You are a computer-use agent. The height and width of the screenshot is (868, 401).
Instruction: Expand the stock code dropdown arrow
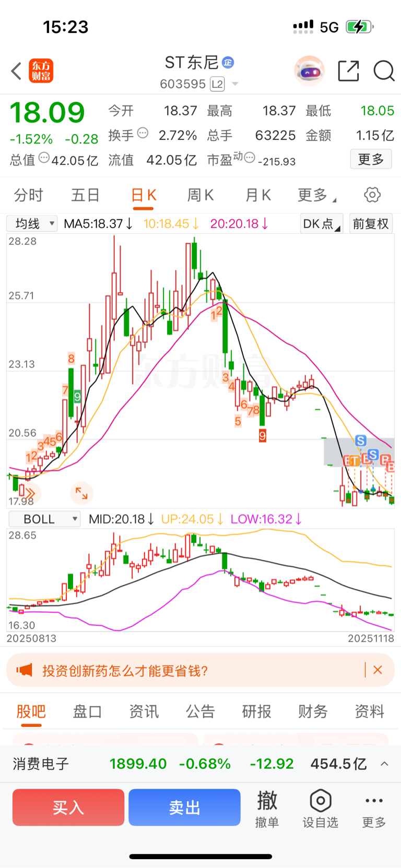tap(235, 84)
